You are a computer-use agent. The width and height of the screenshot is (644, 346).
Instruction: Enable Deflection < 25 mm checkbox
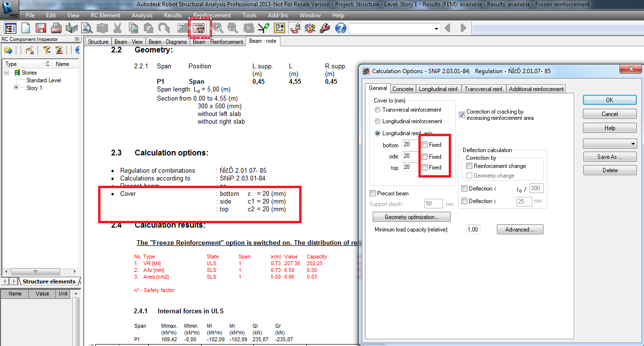464,201
